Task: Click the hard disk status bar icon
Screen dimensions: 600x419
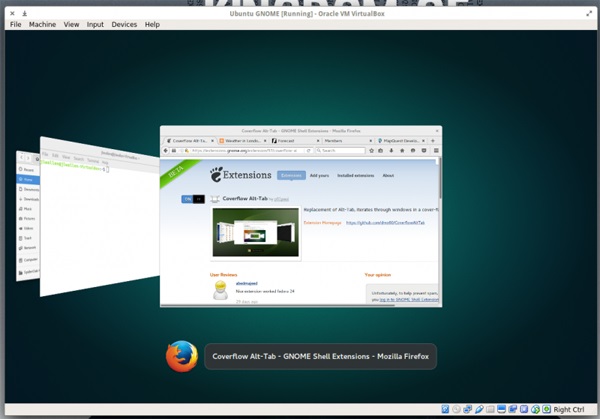Action: (445, 409)
